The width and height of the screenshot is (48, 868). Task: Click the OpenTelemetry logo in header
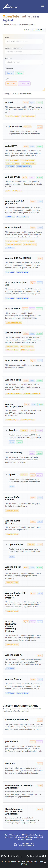coord(11,6)
